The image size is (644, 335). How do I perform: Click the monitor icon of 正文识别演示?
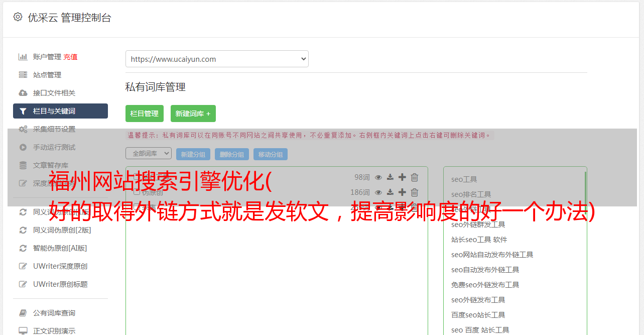23,331
